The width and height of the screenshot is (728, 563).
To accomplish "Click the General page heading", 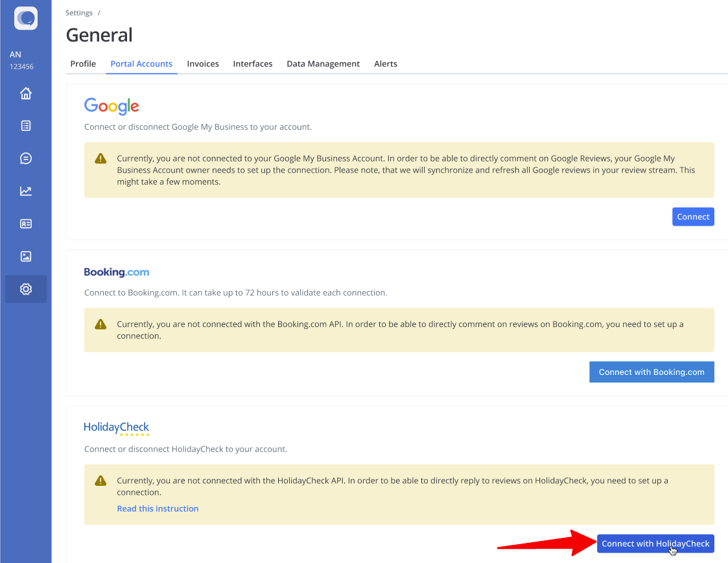I will 99,35.
